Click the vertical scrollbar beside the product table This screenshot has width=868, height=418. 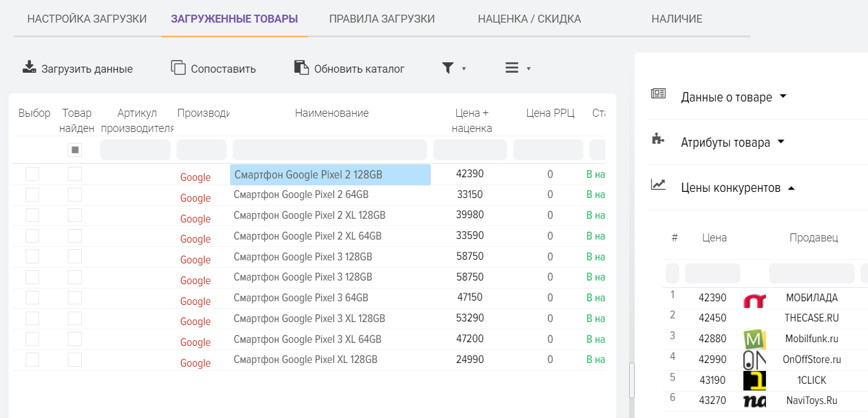[x=632, y=379]
